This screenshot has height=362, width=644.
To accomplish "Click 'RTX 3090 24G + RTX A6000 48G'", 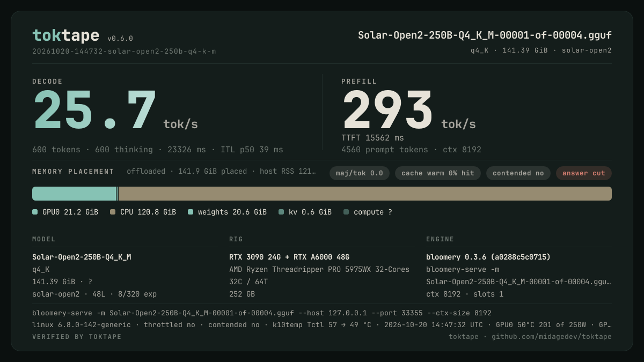I will pos(289,257).
